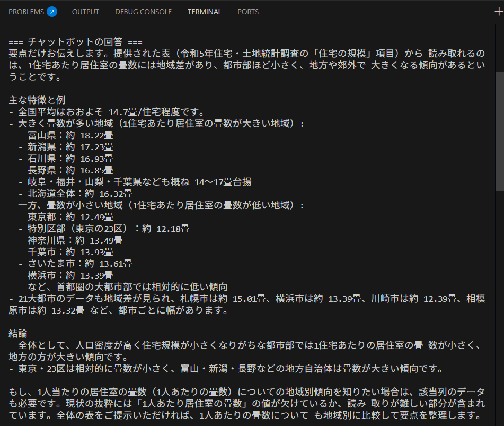Viewport: 504px width, 426px height.
Task: Open a new terminal with the plus icon
Action: (x=497, y=12)
